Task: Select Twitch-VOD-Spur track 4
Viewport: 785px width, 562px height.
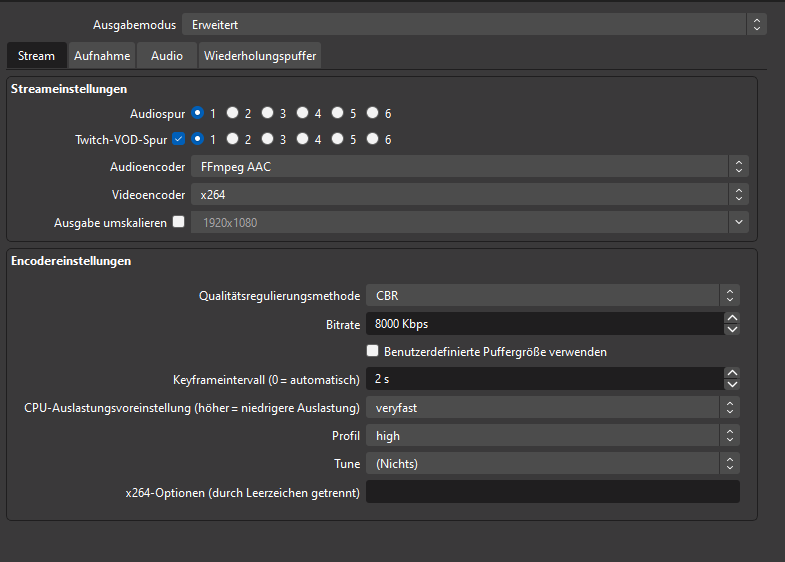Action: pos(302,139)
